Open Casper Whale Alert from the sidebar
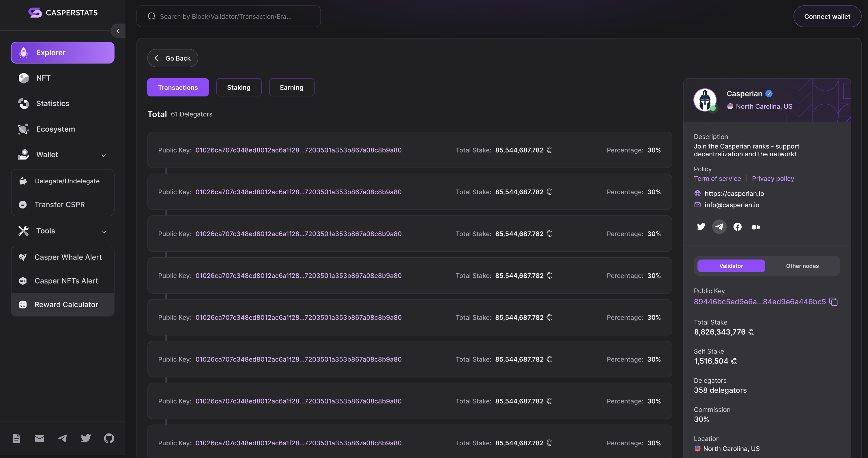Screen dimensions: 868x458 [x=68, y=257]
